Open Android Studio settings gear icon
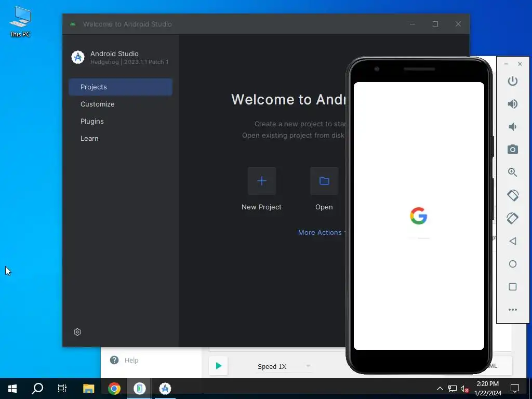The width and height of the screenshot is (532, 399). coord(77,332)
